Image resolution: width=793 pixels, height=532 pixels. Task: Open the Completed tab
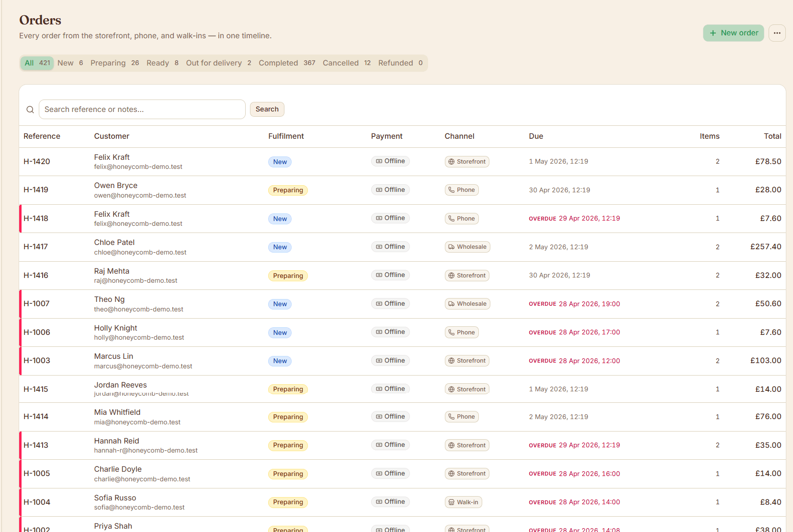coord(287,63)
